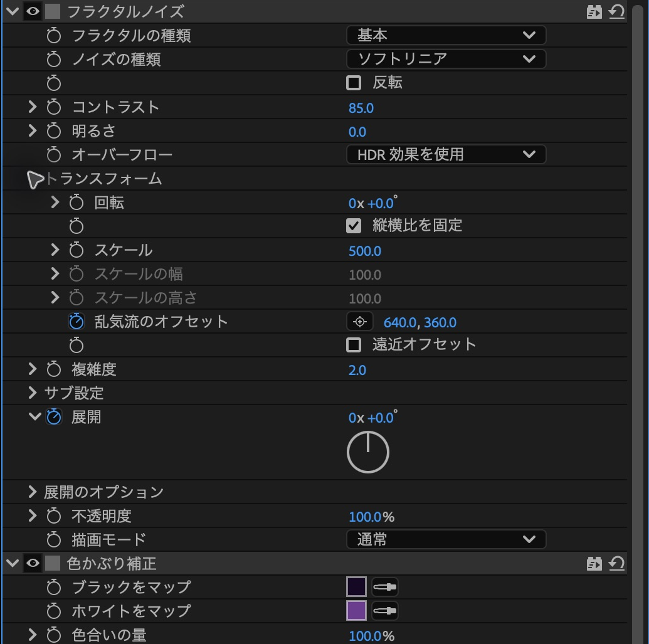Click crosshair position picker for 乱気流のオフセット
Image resolution: width=649 pixels, height=644 pixels.
tap(360, 322)
